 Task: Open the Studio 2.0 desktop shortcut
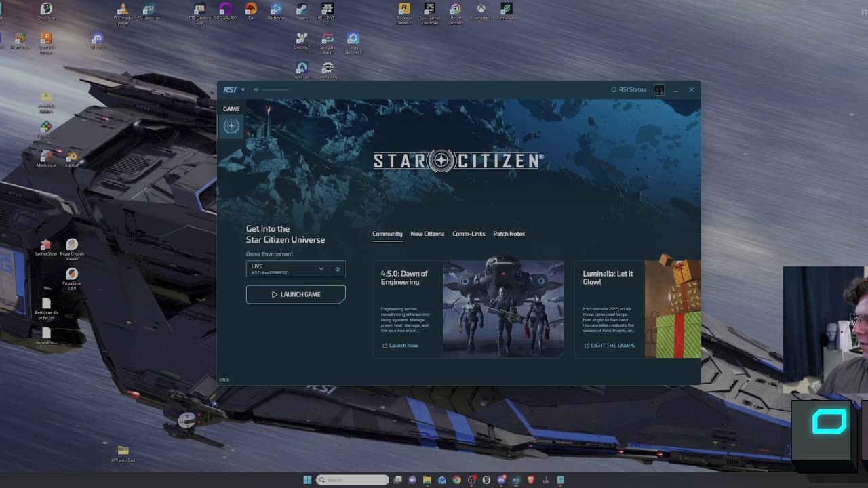point(46,129)
